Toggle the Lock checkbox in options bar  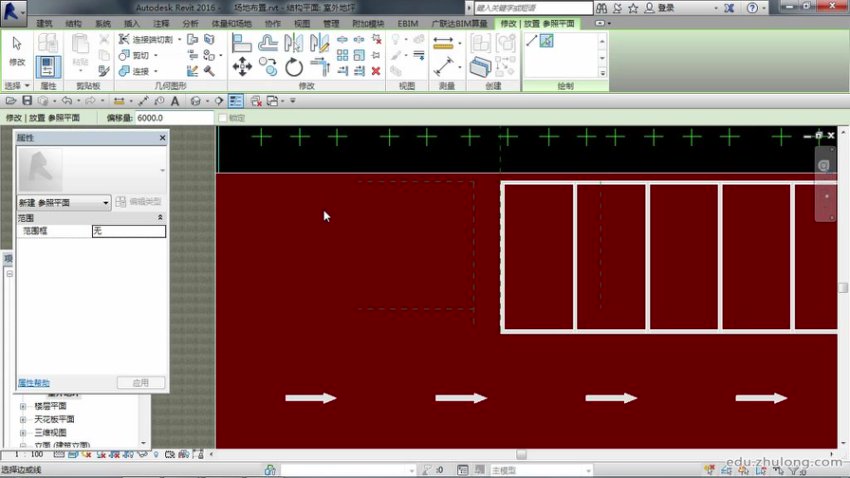[222, 118]
